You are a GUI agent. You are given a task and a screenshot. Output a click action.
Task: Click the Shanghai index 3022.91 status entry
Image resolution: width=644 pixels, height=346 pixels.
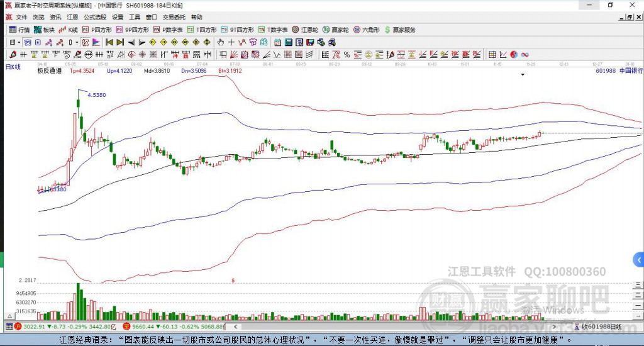coord(67,326)
